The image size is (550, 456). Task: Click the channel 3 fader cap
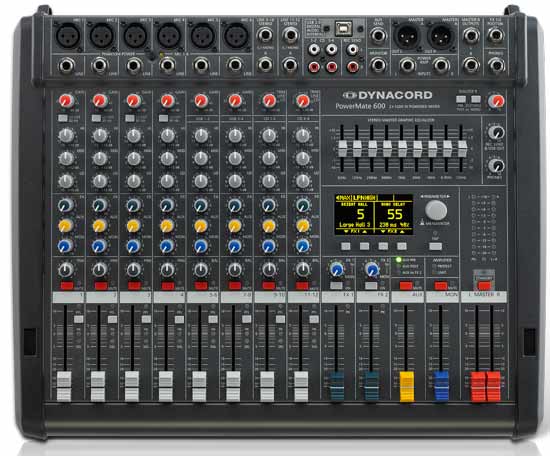click(x=132, y=386)
